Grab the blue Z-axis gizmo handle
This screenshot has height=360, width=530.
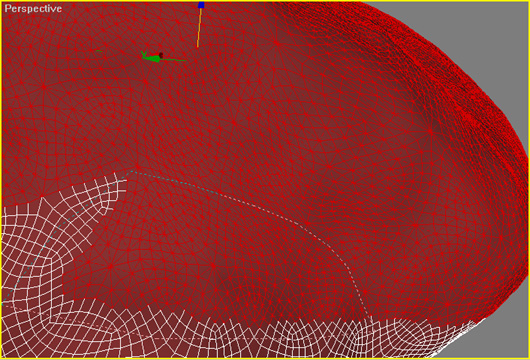pos(201,5)
